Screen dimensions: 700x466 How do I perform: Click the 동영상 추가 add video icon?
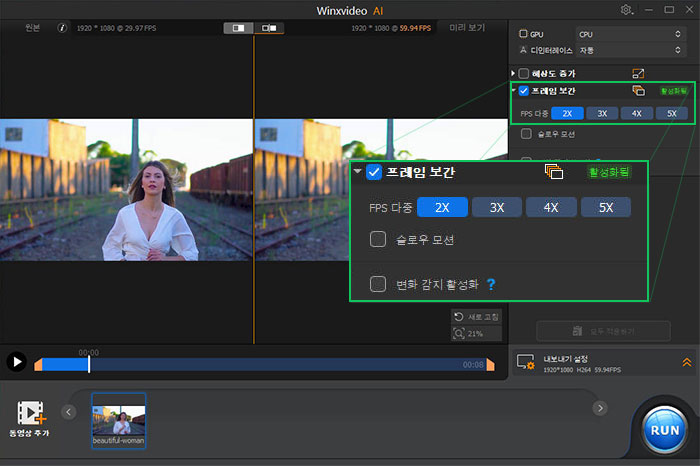33,411
